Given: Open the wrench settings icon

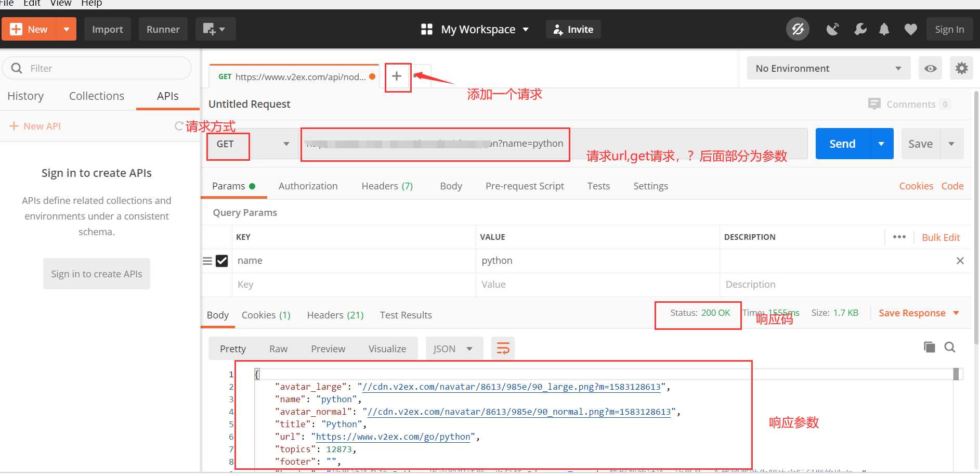Looking at the screenshot, I should tap(860, 29).
